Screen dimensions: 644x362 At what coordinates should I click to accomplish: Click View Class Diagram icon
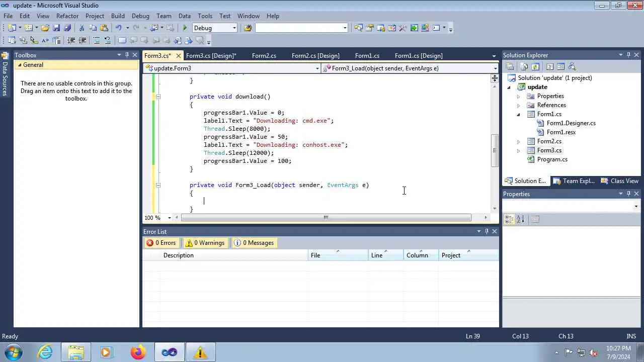pos(572,66)
